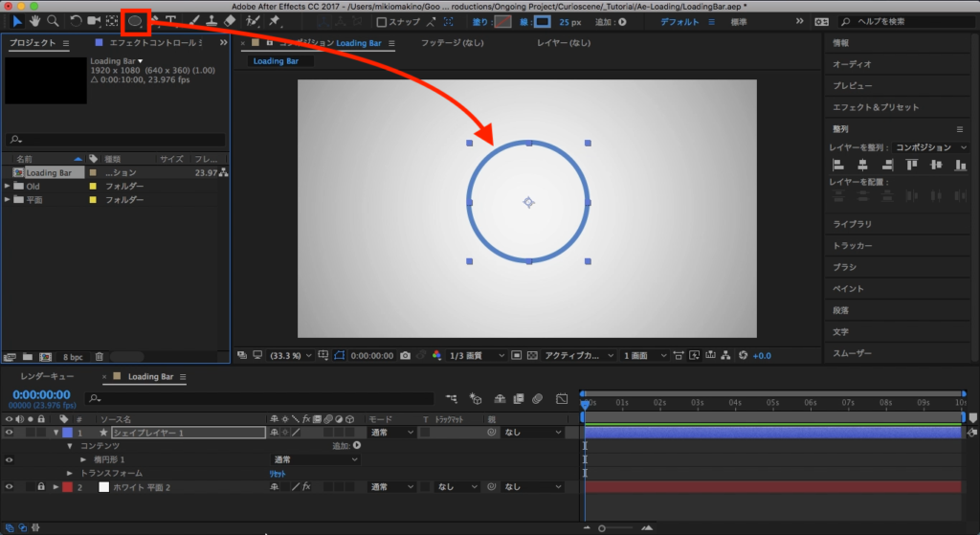Toggle visibility of ホワイト 平面 2 layer

tap(9, 487)
